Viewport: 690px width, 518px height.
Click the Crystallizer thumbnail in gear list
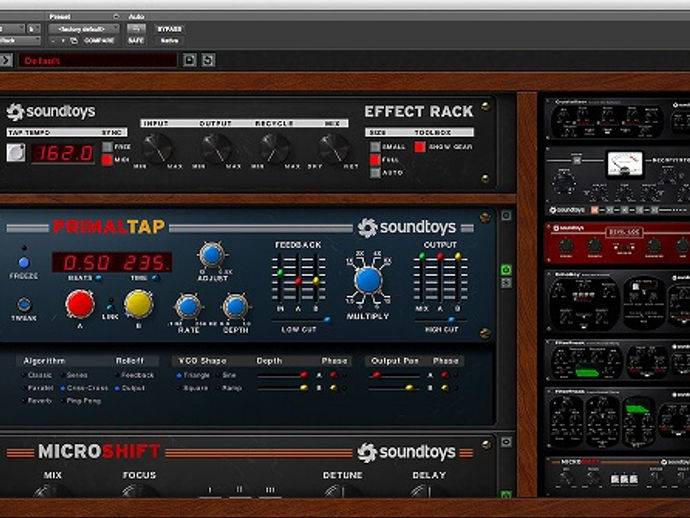tap(617, 118)
